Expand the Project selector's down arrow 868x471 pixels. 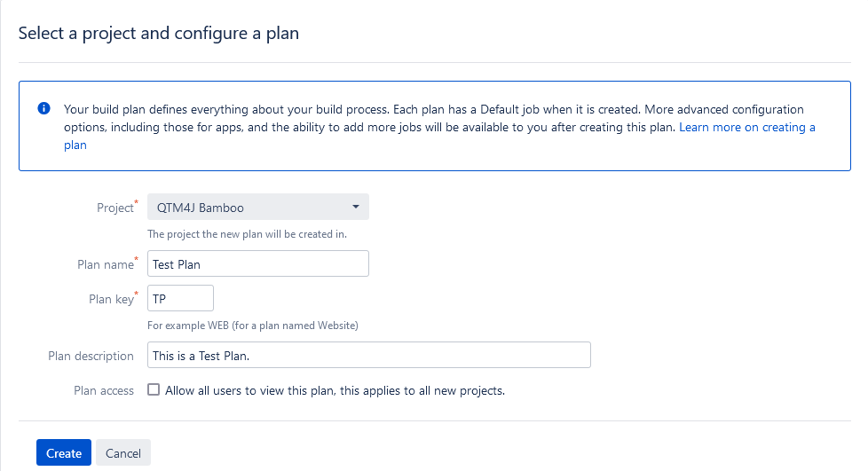[x=355, y=208]
